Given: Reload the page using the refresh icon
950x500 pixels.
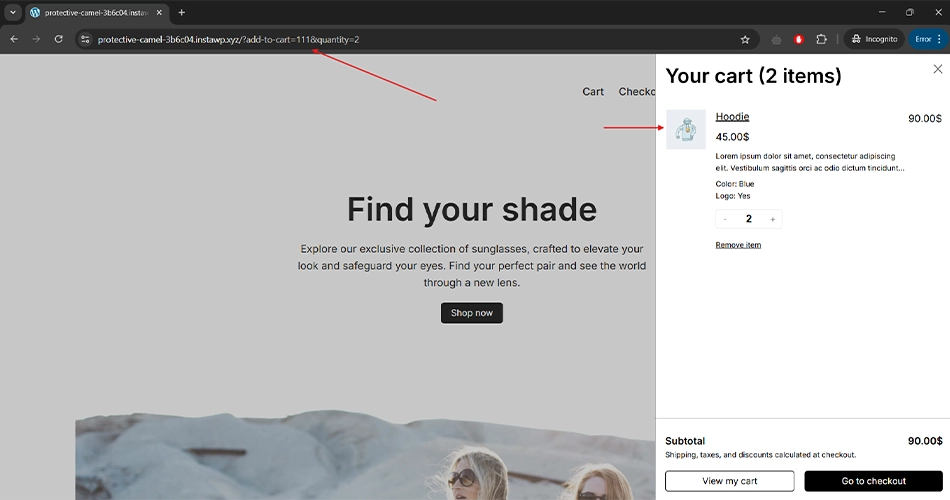Looking at the screenshot, I should tap(59, 39).
